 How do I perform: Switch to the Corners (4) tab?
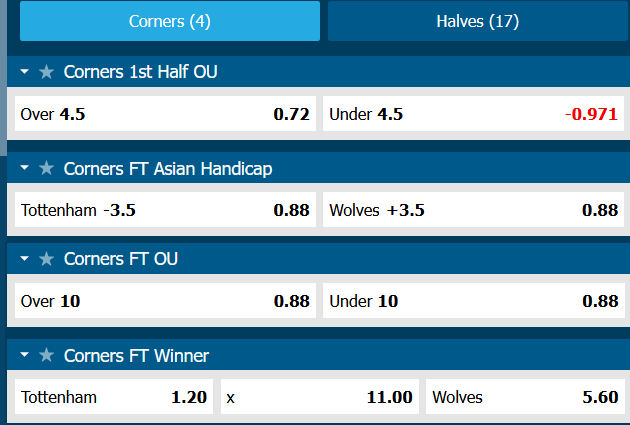pyautogui.click(x=169, y=21)
